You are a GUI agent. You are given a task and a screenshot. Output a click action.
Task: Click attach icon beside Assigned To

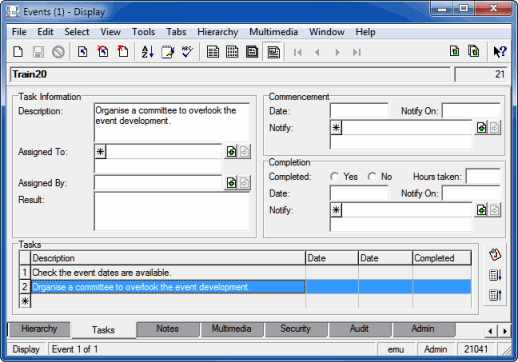click(x=231, y=152)
